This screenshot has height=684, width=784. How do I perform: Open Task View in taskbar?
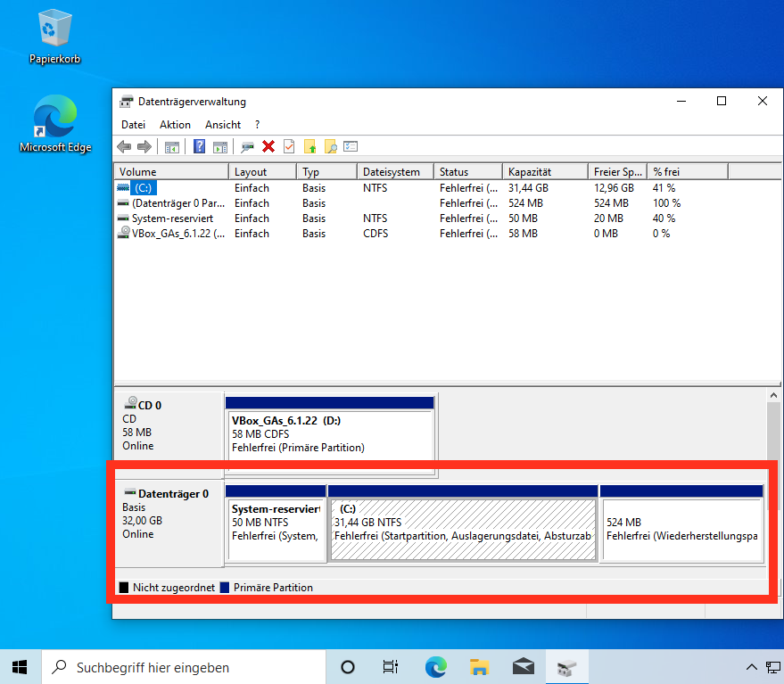tap(391, 667)
